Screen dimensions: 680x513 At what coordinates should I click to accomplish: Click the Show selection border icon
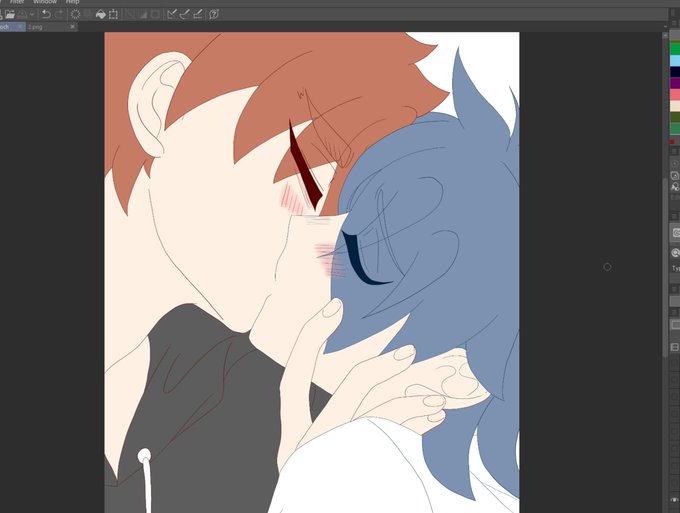tap(155, 14)
